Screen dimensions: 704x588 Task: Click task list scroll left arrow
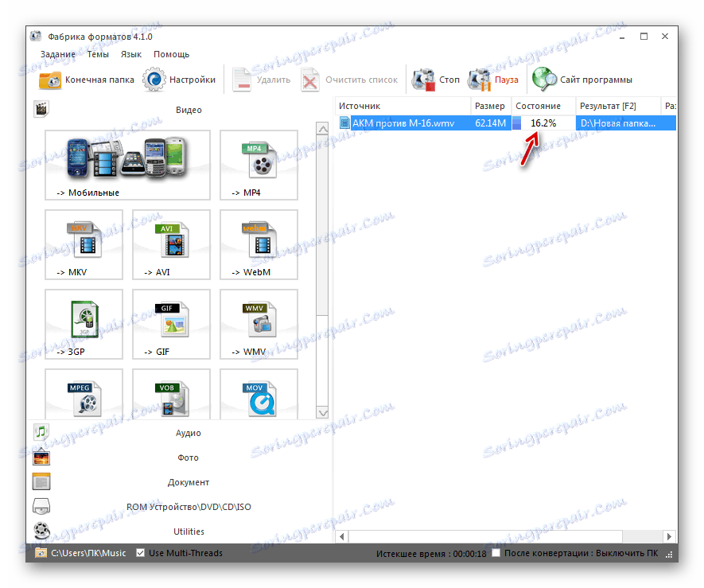342,536
